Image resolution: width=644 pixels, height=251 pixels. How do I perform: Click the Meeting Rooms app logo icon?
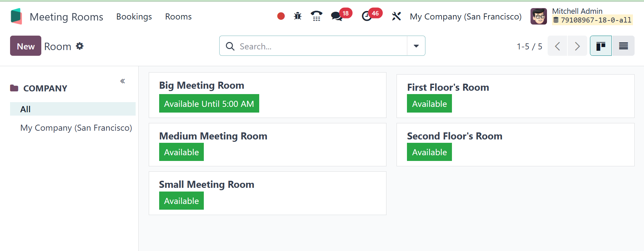tap(16, 16)
